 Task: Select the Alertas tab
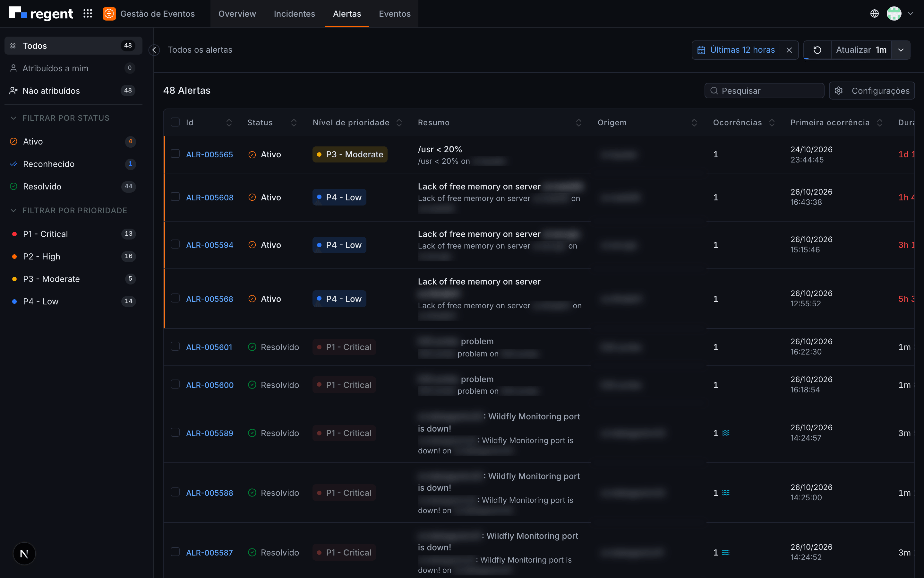tap(347, 14)
